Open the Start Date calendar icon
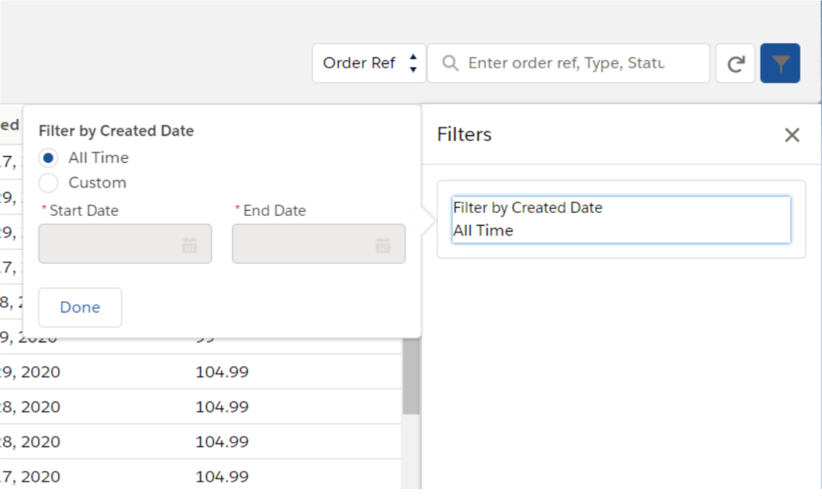The width and height of the screenshot is (822, 504). 189,245
